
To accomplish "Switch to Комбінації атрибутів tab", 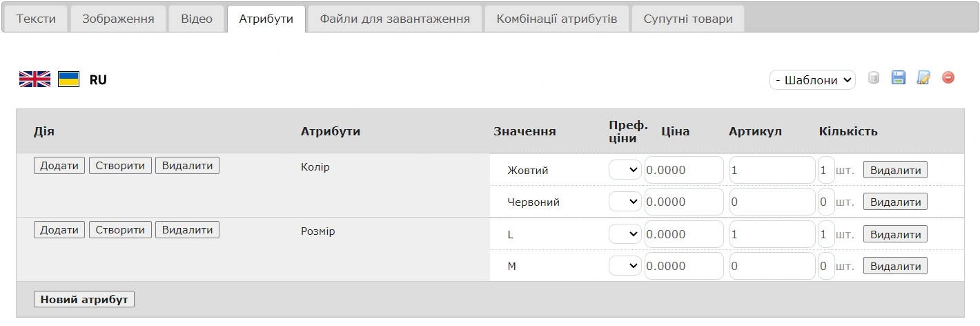I will (556, 19).
